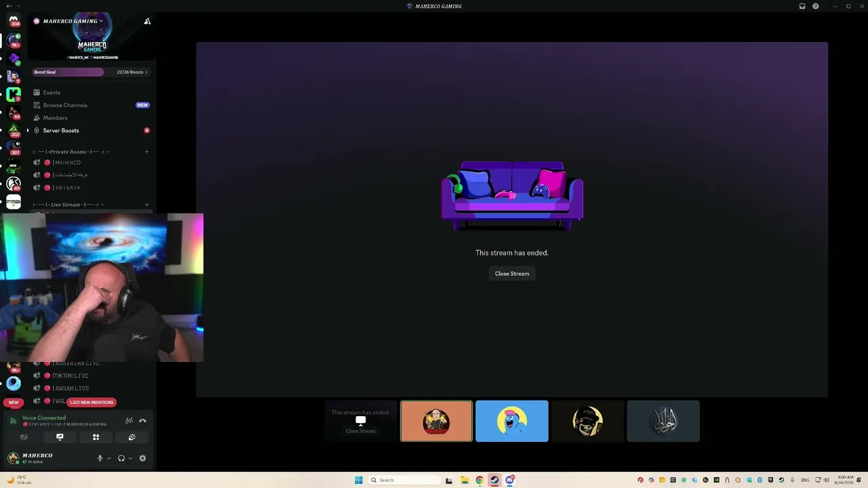Close the stream from the small tile
This screenshot has height=488, width=868.
click(361, 431)
